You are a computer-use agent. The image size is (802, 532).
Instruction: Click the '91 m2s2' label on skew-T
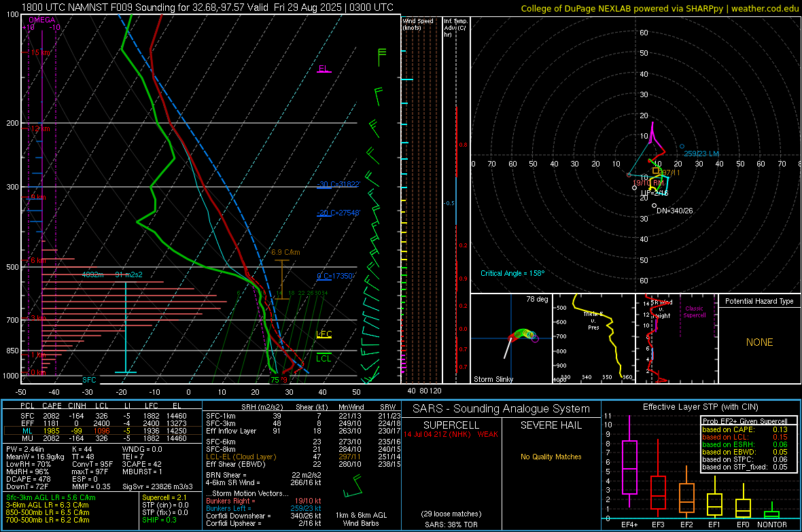[129, 274]
